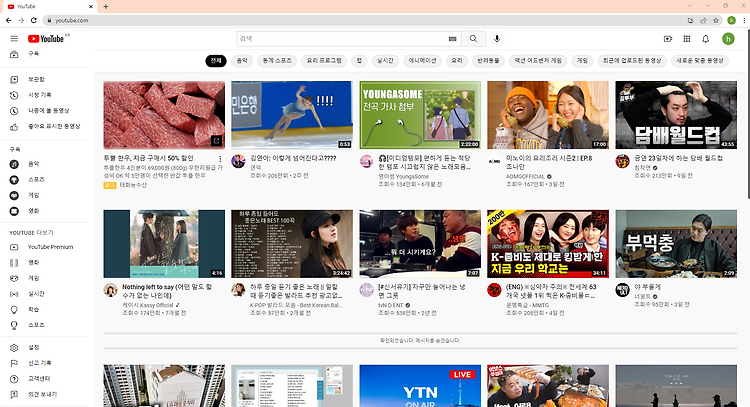The image size is (750, 407).
Task: Select the 요리 프로그램 filter chip
Action: pos(324,61)
